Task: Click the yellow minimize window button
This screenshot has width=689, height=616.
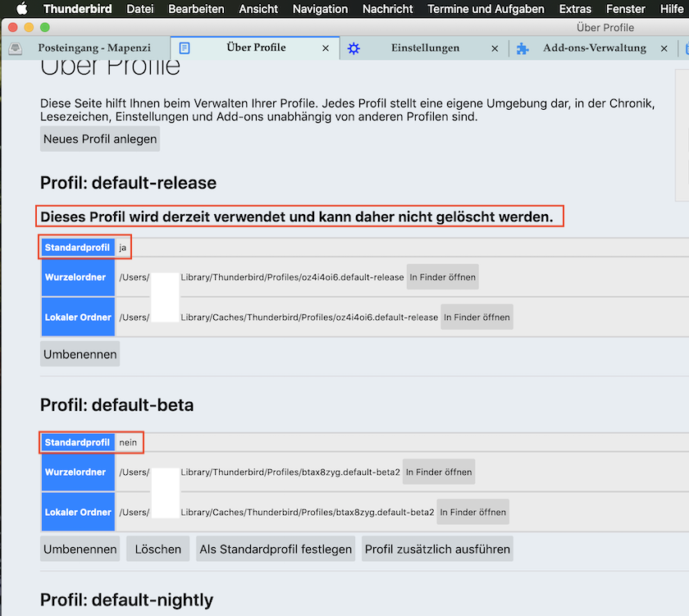Action: pyautogui.click(x=29, y=27)
